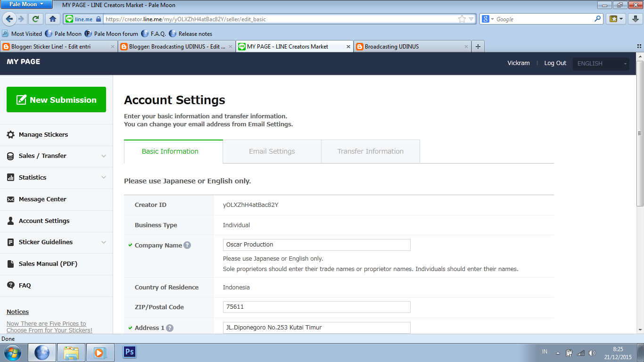Image resolution: width=644 pixels, height=362 pixels.
Task: Reload the page with the refresh icon
Action: click(x=35, y=19)
